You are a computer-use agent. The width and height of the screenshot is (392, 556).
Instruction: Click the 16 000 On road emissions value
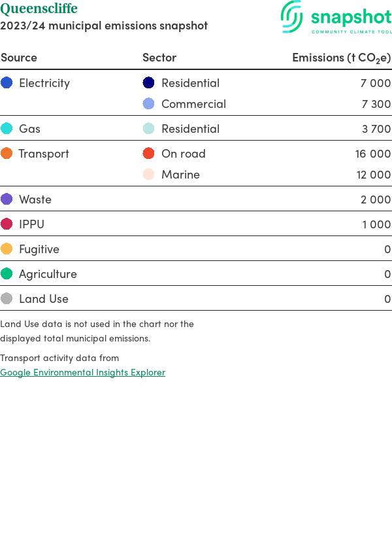tap(373, 154)
